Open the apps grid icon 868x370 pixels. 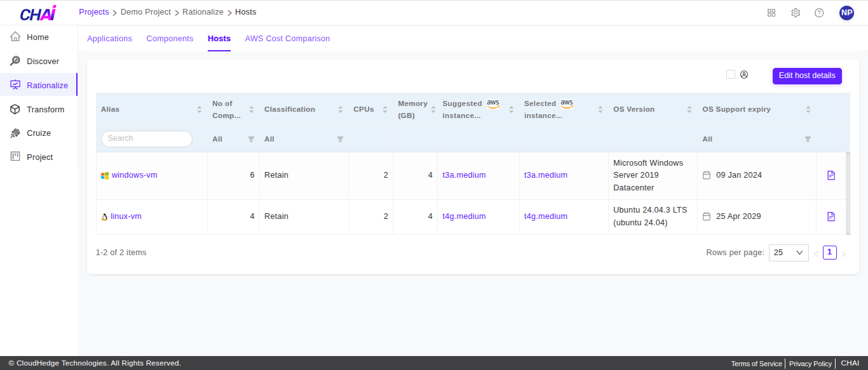(771, 13)
